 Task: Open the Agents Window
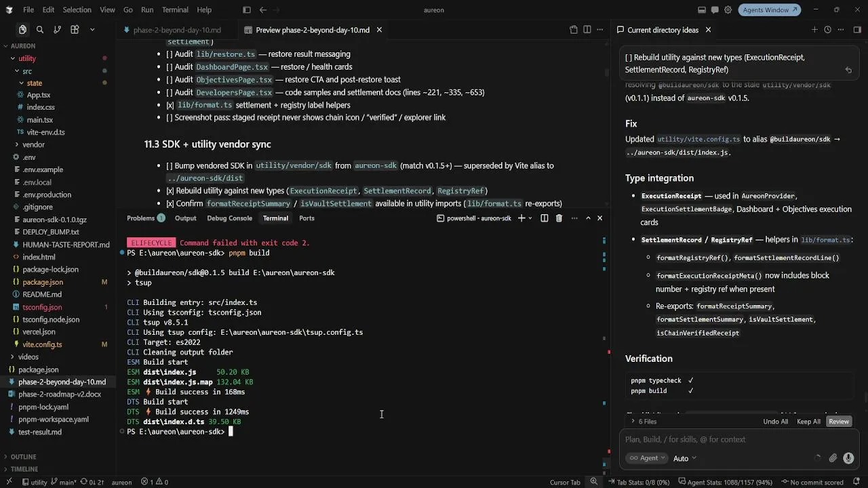770,10
